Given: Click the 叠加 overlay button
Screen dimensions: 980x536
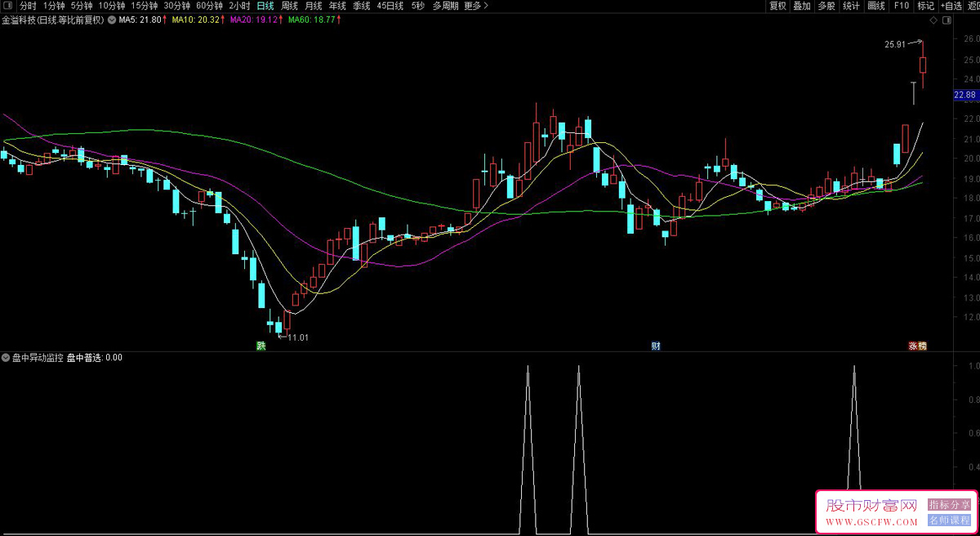Looking at the screenshot, I should pyautogui.click(x=802, y=5).
